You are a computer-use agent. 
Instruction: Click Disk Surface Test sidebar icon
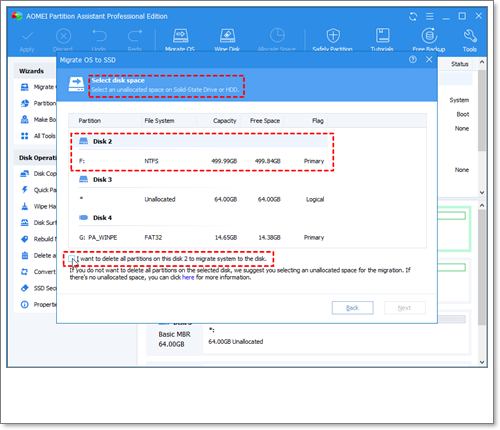pyautogui.click(x=25, y=222)
